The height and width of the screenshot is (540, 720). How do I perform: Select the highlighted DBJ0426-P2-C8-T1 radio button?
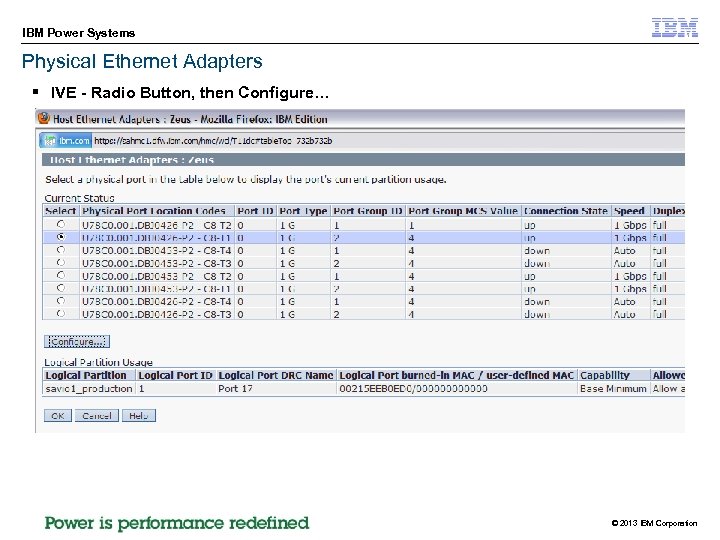pyautogui.click(x=61, y=237)
